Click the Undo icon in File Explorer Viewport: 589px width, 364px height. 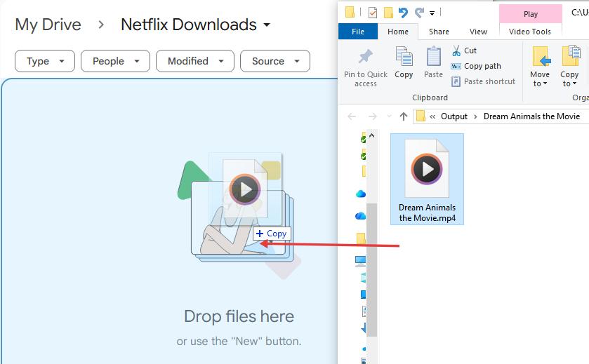[403, 13]
